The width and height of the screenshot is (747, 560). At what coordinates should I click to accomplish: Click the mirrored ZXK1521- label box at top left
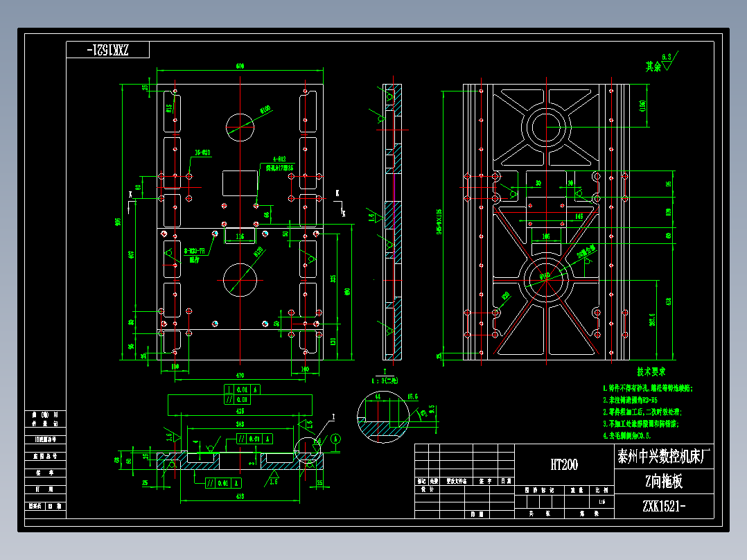(x=107, y=50)
